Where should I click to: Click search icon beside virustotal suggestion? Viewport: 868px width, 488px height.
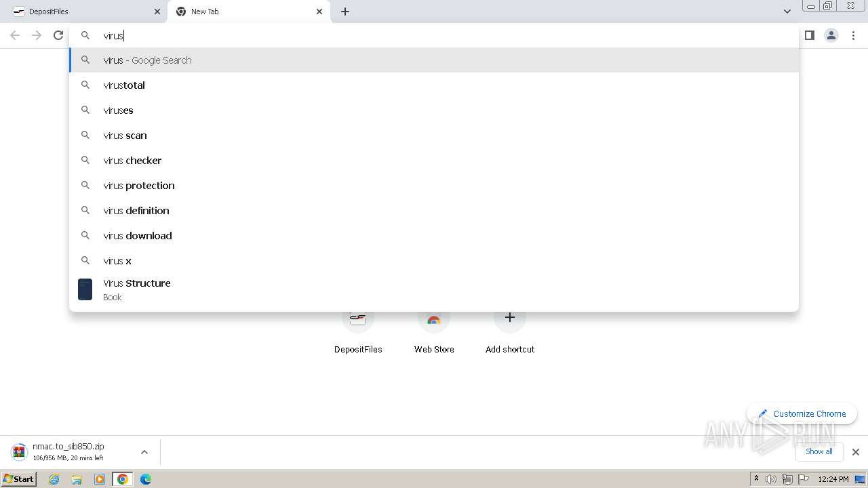point(85,85)
